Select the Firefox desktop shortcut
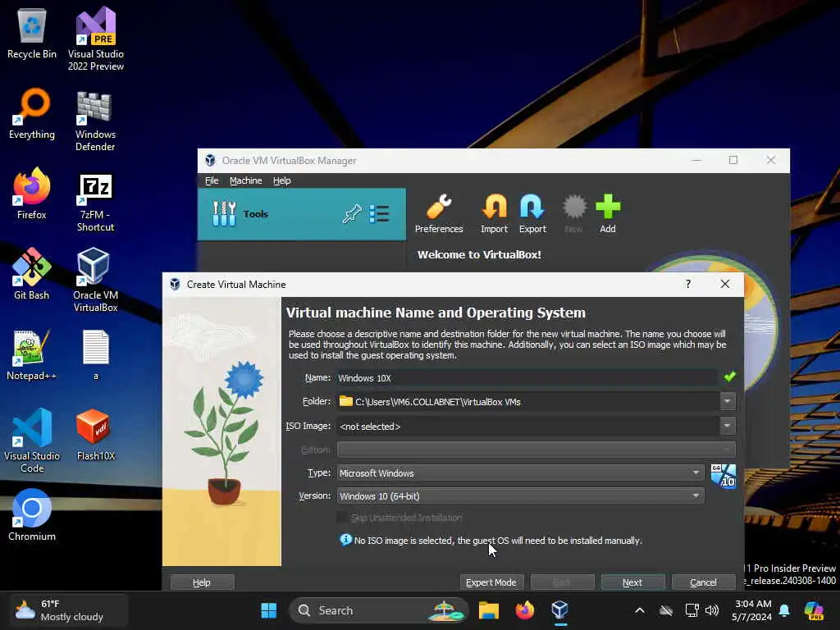 32,194
